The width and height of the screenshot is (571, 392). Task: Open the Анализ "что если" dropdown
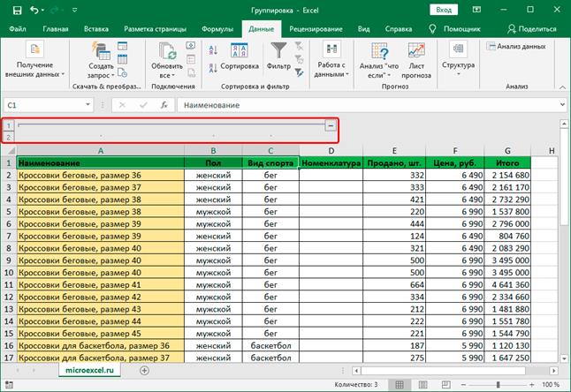click(x=378, y=60)
